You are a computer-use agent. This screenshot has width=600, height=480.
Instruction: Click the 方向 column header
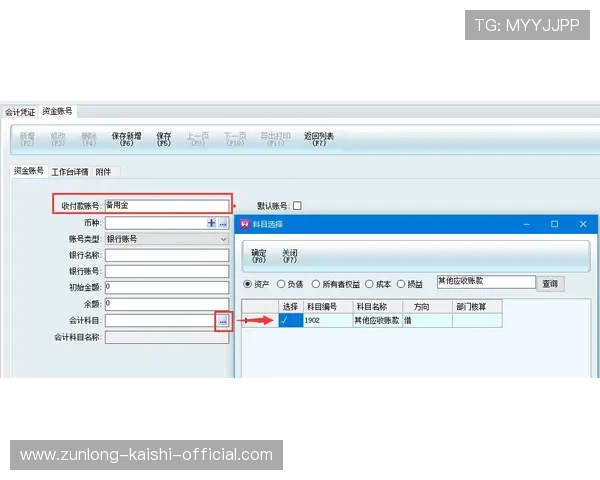tap(427, 307)
